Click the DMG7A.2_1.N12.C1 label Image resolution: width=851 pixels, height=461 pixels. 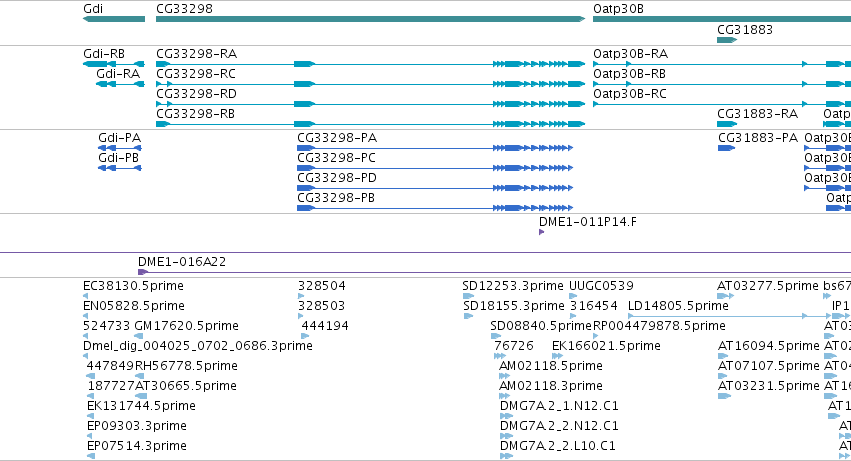[559, 406]
